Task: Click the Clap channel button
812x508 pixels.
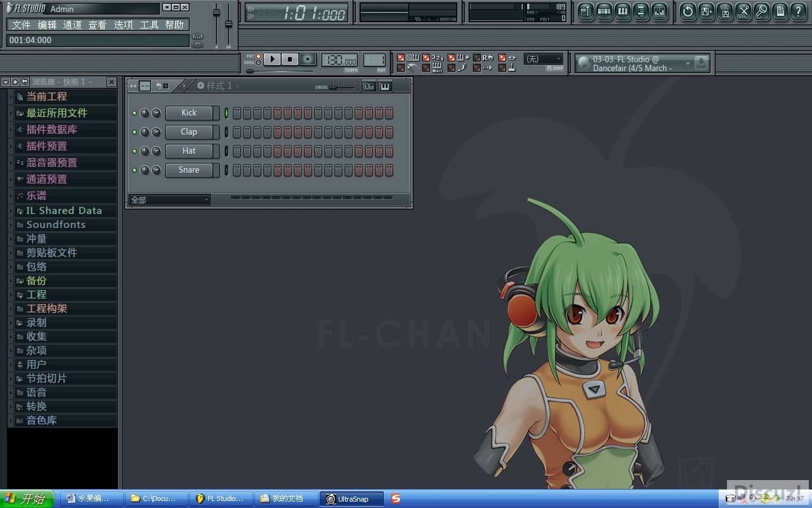Action: [x=188, y=132]
